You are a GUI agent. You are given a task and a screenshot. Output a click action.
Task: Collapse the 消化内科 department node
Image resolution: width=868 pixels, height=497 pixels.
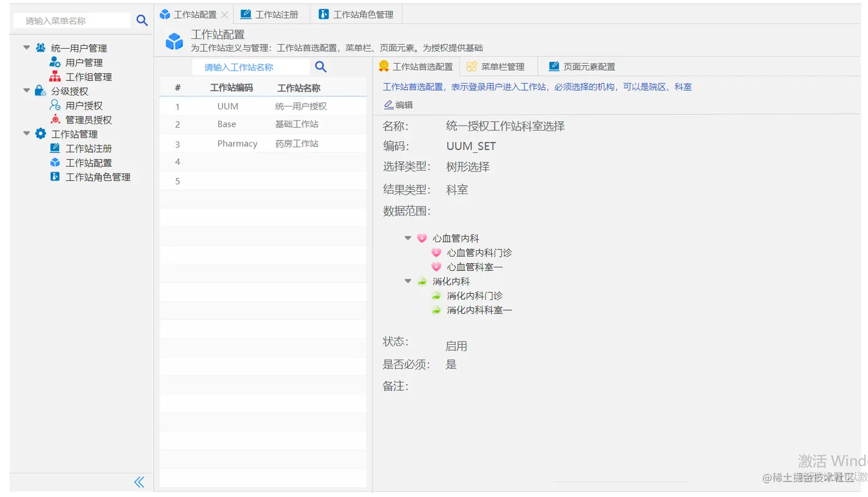pyautogui.click(x=408, y=281)
